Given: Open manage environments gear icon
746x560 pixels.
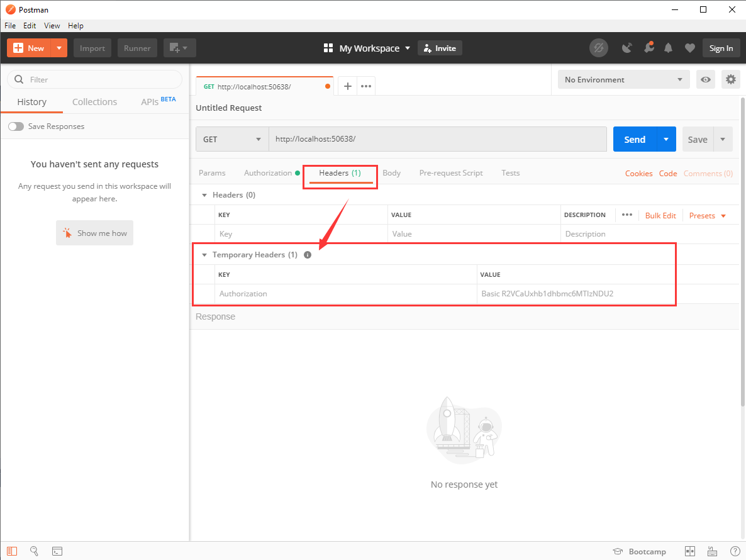Looking at the screenshot, I should click(730, 80).
